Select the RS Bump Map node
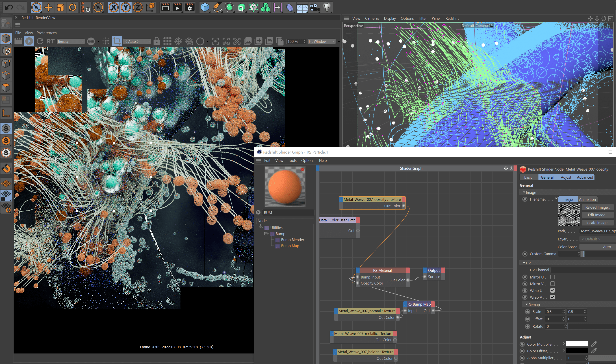 [x=419, y=304]
